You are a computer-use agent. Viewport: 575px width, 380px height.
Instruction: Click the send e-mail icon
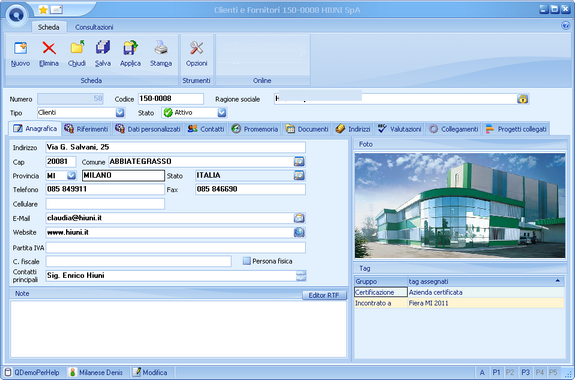(x=299, y=218)
